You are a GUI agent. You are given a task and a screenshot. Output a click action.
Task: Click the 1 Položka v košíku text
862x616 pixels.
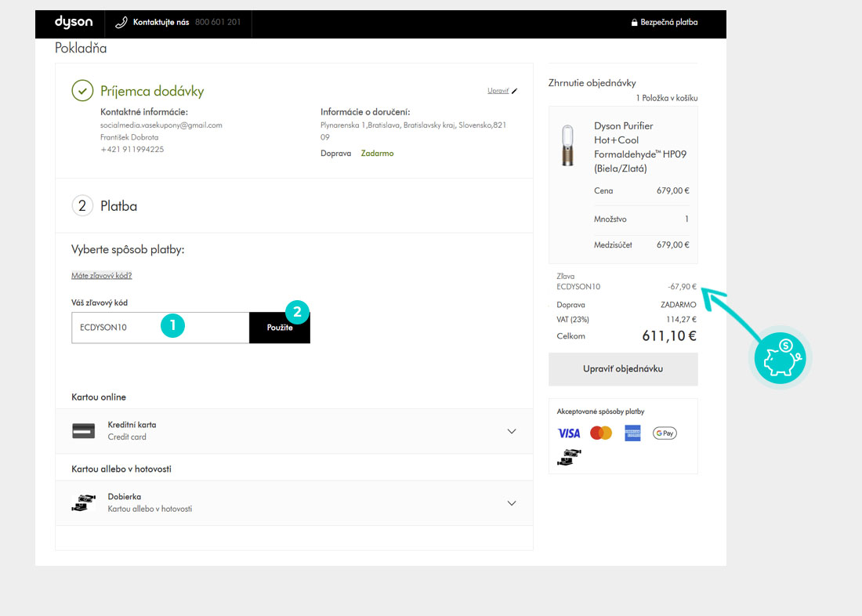(667, 98)
